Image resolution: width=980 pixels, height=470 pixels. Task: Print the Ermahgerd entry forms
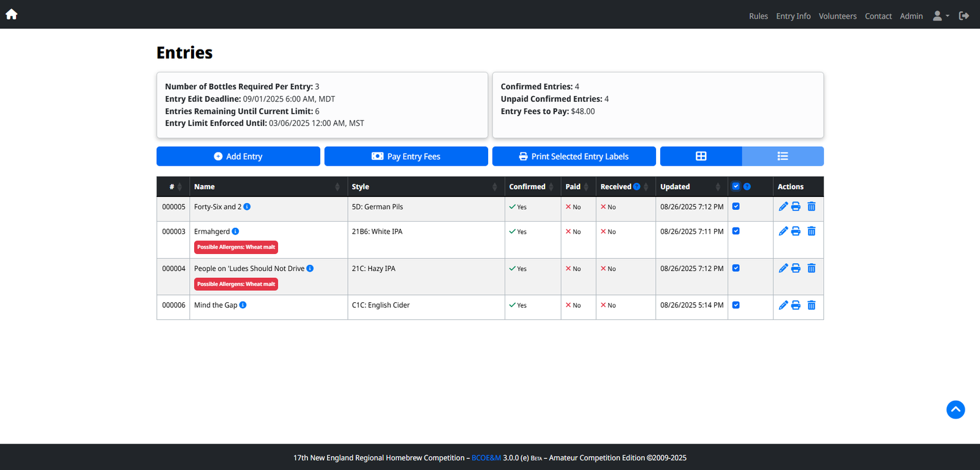tap(796, 231)
